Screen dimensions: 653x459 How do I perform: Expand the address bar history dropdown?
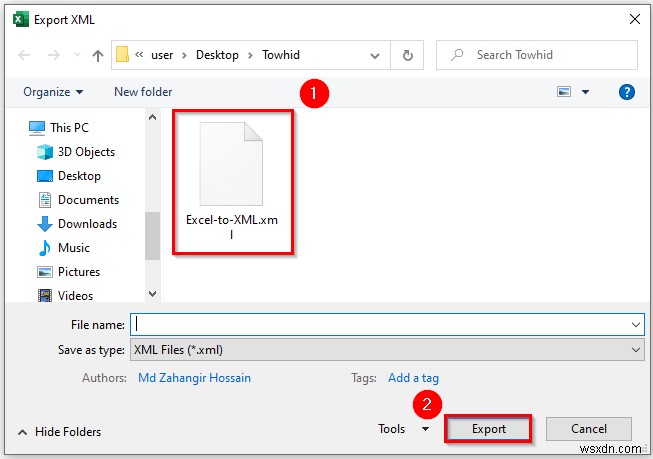(375, 55)
